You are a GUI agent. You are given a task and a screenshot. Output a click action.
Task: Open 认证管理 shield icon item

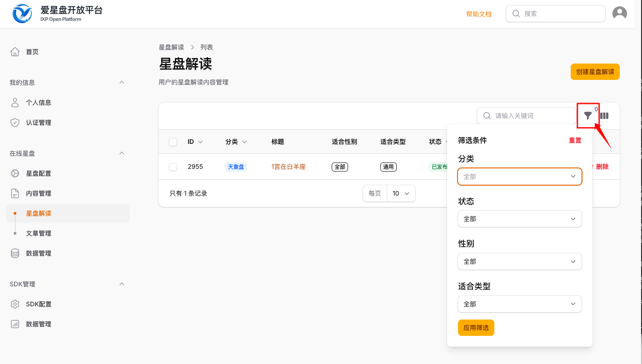[15, 123]
